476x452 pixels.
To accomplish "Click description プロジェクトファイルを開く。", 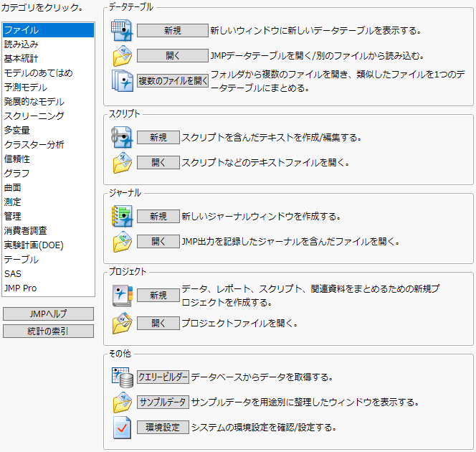I will [x=239, y=323].
